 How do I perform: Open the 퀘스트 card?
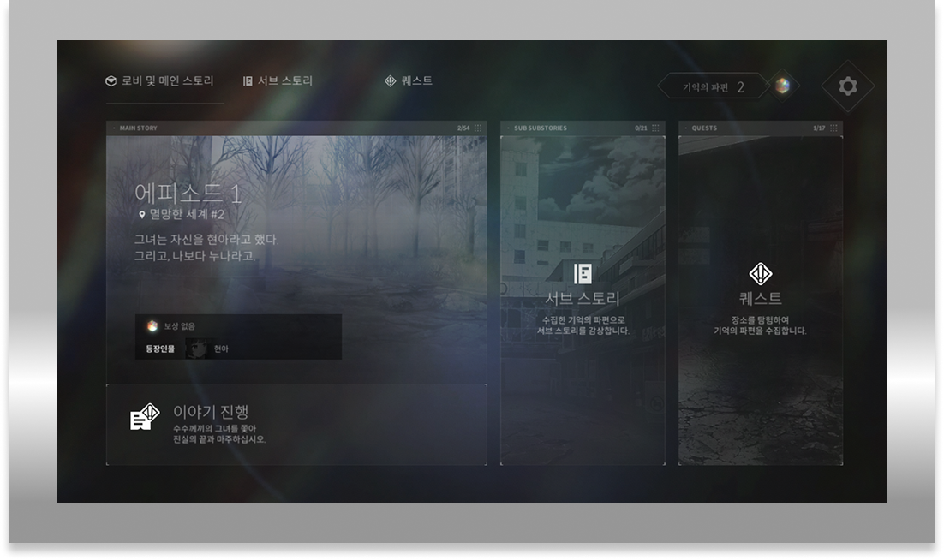[761, 301]
